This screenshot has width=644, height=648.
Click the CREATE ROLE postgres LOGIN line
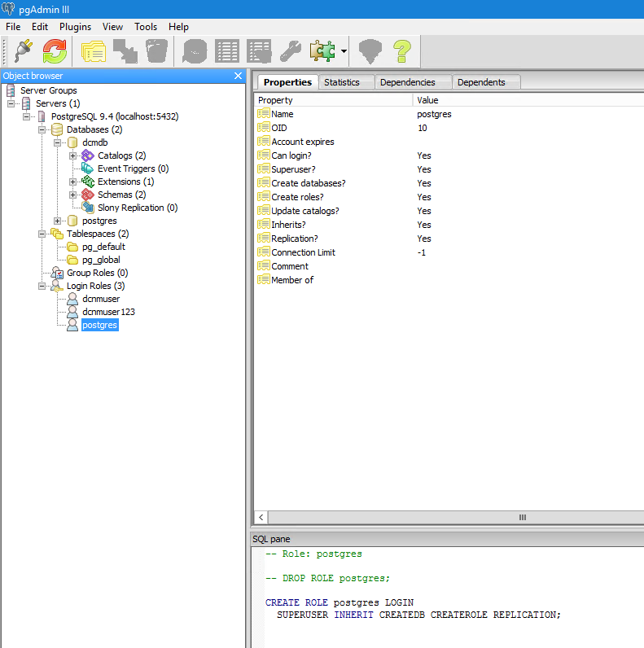click(340, 602)
